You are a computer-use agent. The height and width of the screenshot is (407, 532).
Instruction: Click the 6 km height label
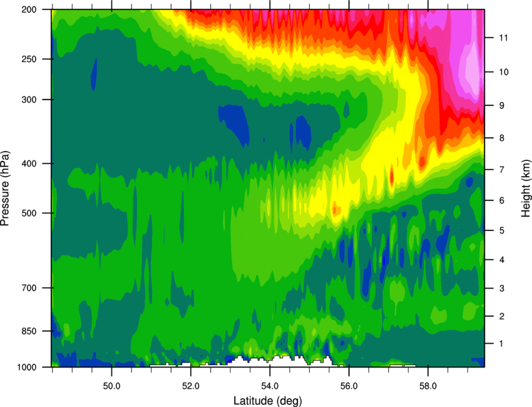[502, 200]
